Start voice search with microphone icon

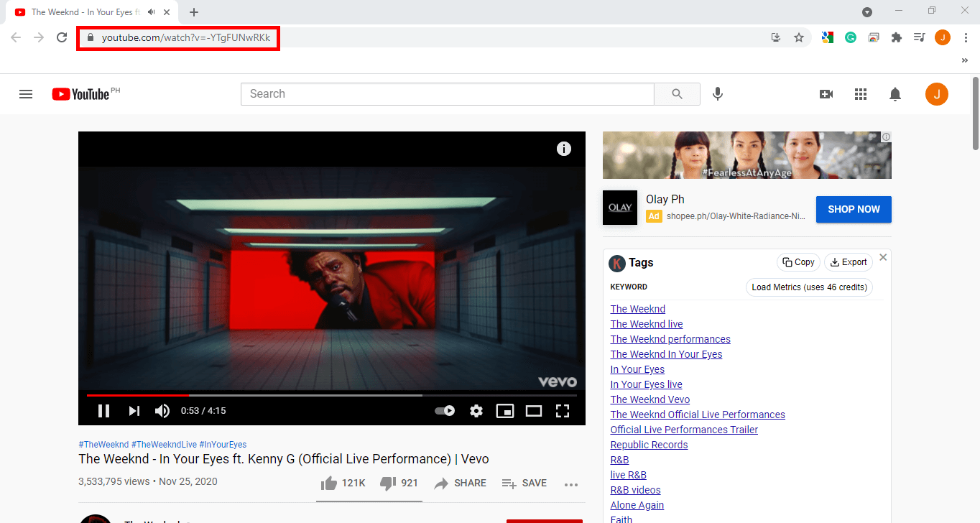click(x=717, y=94)
